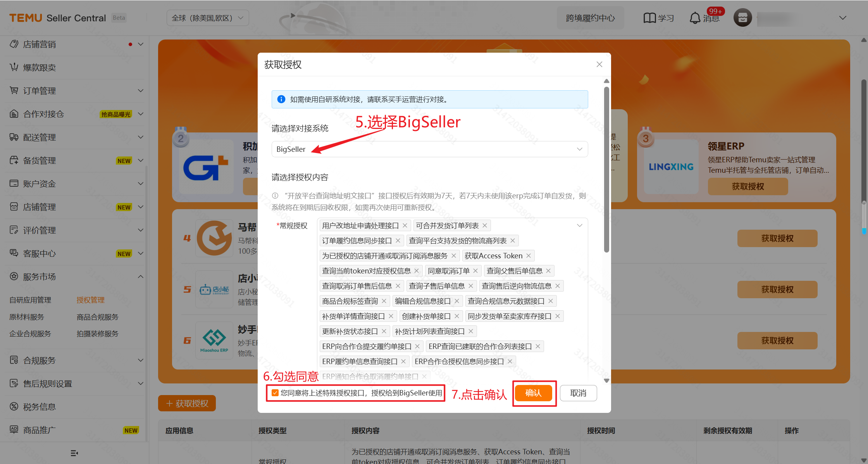
Task: Remove the 创建补货单接口 tag
Action: point(457,316)
